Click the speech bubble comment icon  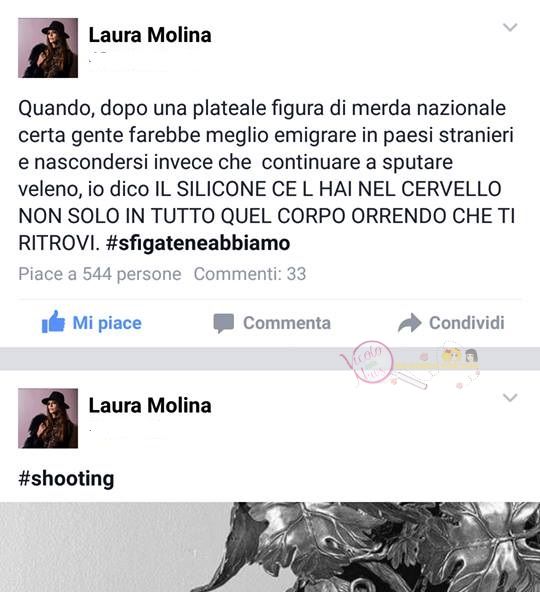tap(224, 323)
